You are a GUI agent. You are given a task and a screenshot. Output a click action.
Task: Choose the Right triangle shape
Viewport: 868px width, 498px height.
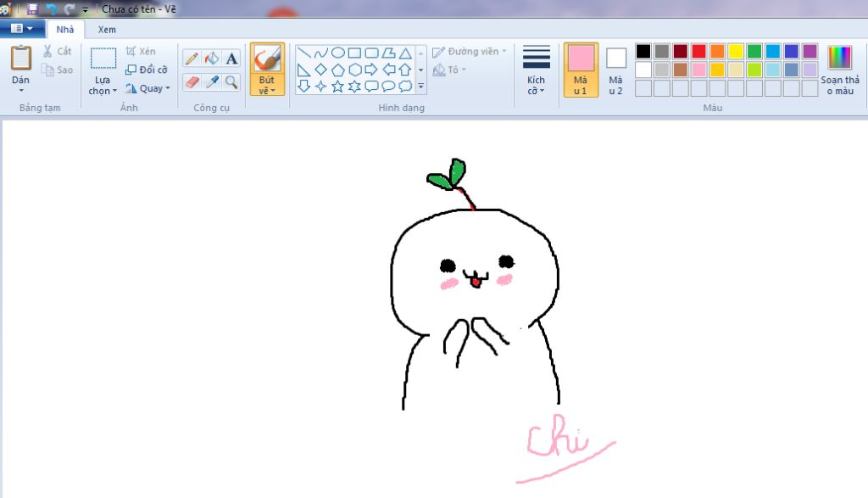pyautogui.click(x=304, y=70)
